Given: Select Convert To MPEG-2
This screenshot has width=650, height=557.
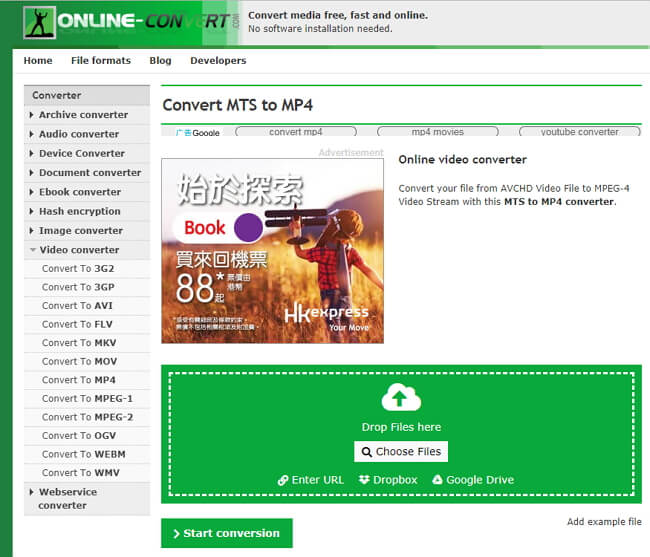Looking at the screenshot, I should point(87,417).
